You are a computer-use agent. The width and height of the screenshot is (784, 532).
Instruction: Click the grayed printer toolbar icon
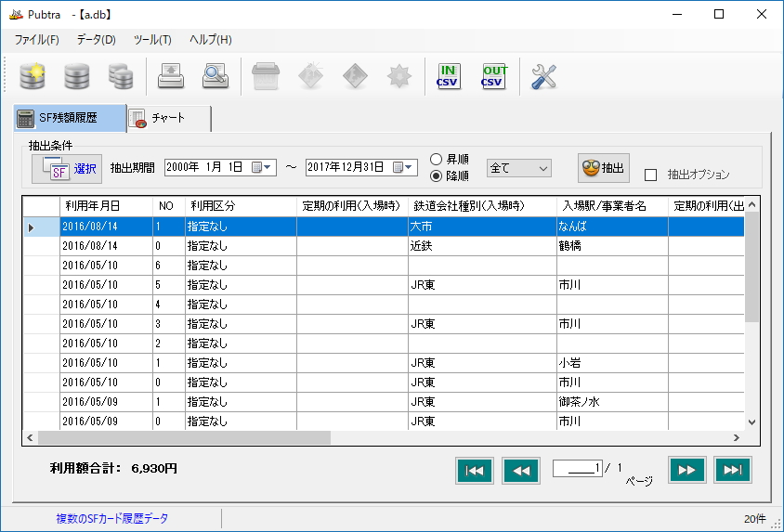point(266,76)
